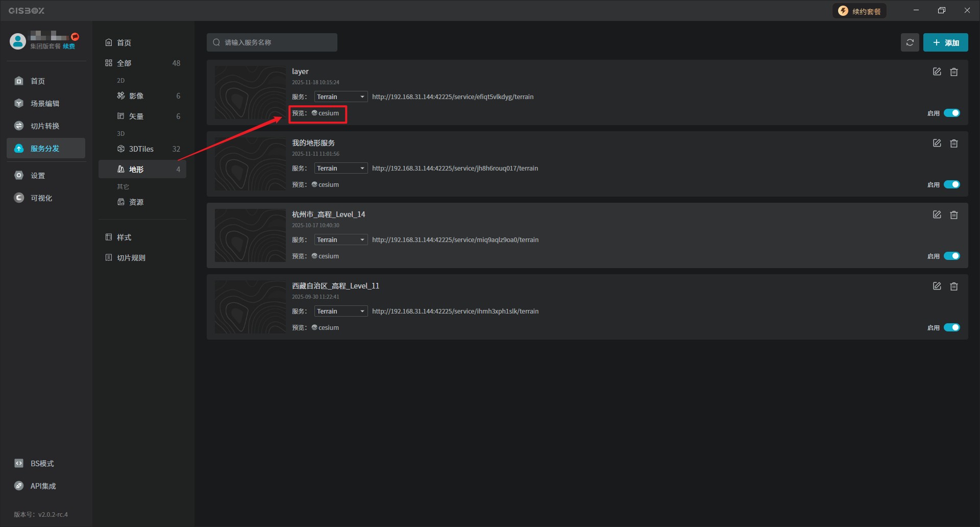
Task: Click the 添加 button
Action: tap(945, 42)
